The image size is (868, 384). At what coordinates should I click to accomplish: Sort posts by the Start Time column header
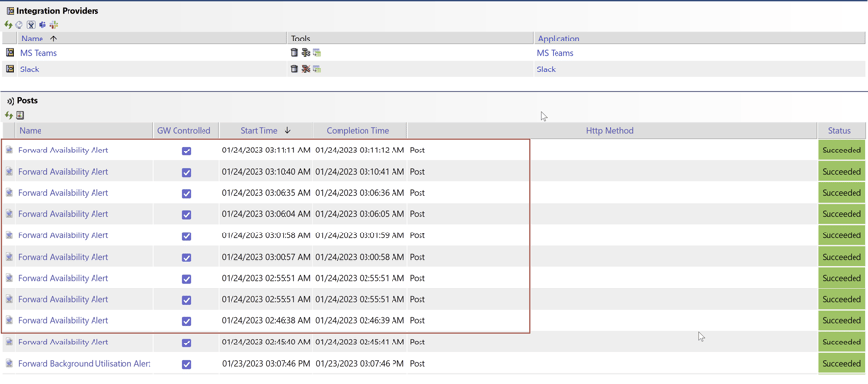tap(258, 131)
